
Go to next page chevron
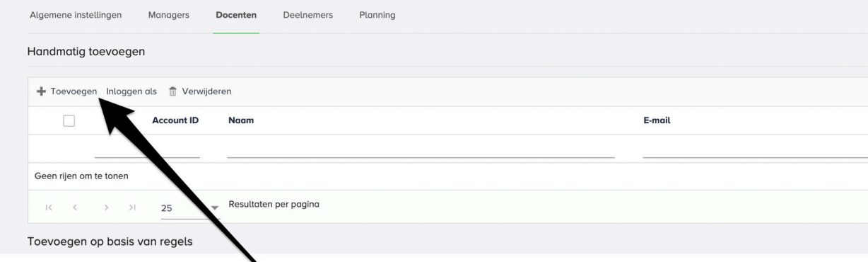106,207
